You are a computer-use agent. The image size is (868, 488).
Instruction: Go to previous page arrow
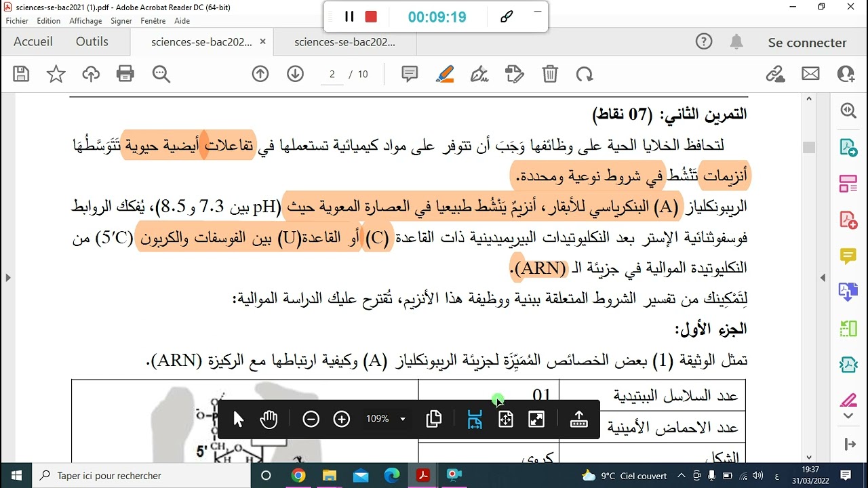coord(260,74)
